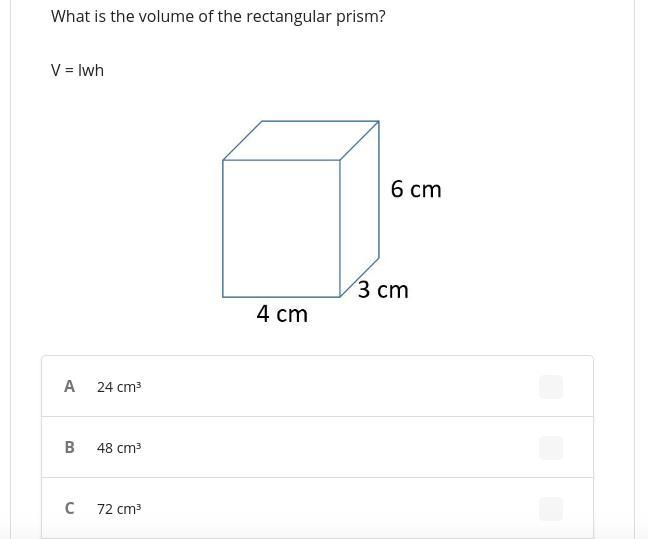Click the word 'What' starting the question
648x539 pixels.
[69, 17]
